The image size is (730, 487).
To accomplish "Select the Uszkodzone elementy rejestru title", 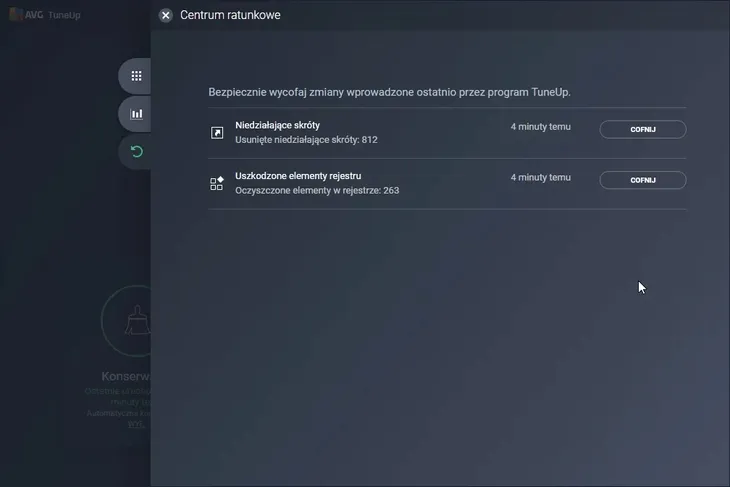I will 298,176.
